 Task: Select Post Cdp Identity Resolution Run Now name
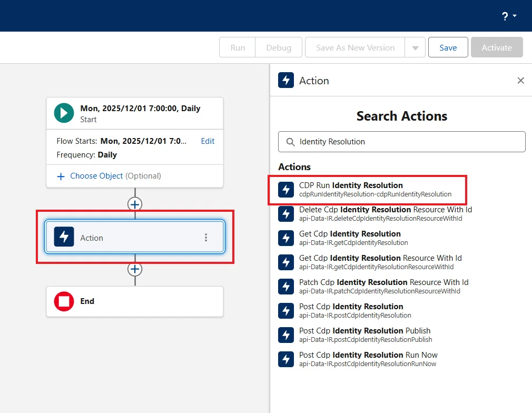[x=368, y=355]
